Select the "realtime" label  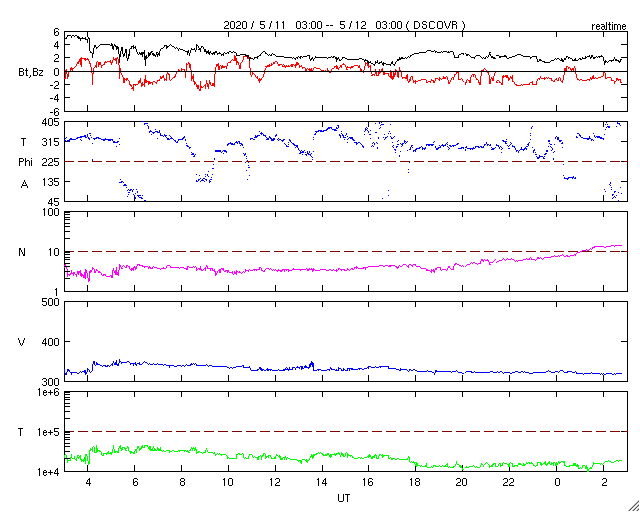click(609, 27)
